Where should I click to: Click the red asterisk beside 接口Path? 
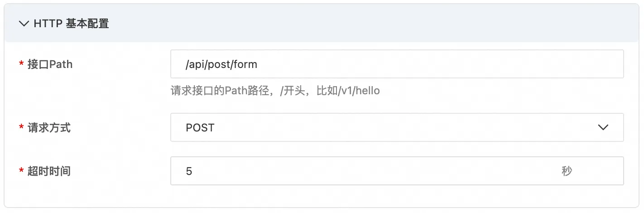click(x=21, y=65)
